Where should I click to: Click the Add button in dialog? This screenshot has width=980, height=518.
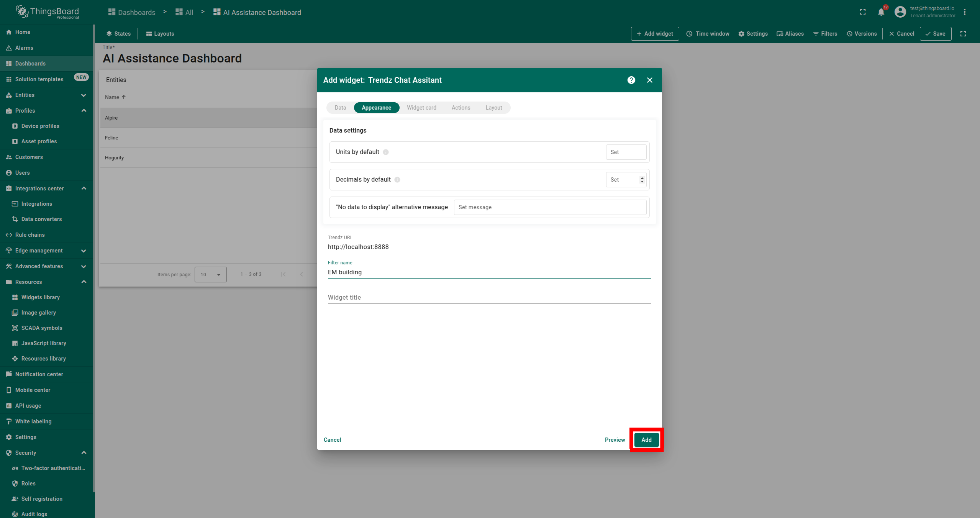click(x=646, y=440)
